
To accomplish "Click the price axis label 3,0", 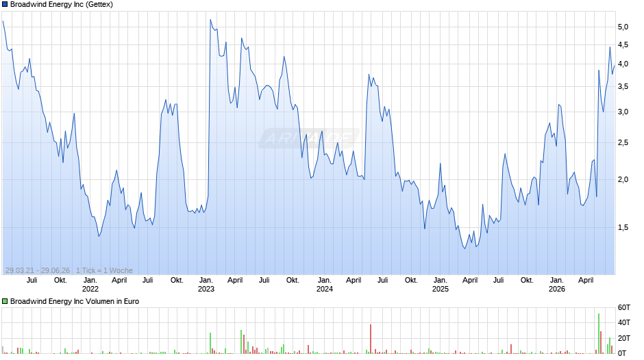I will pos(623,112).
